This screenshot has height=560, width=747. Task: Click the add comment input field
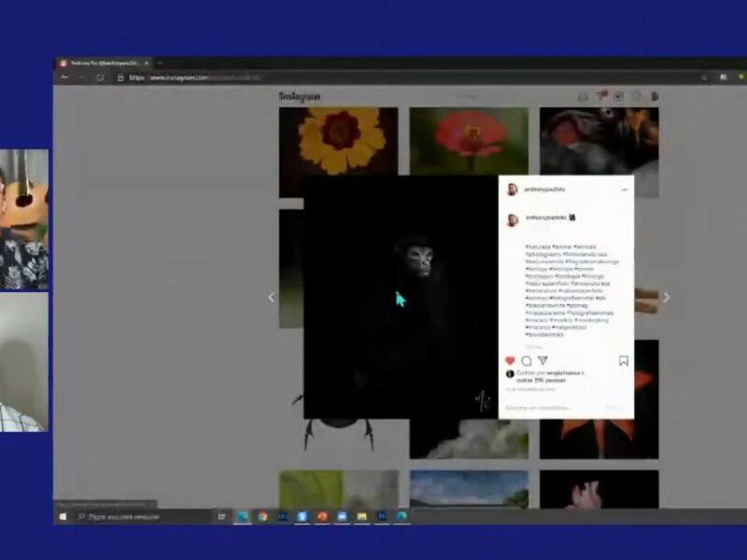[x=551, y=408]
